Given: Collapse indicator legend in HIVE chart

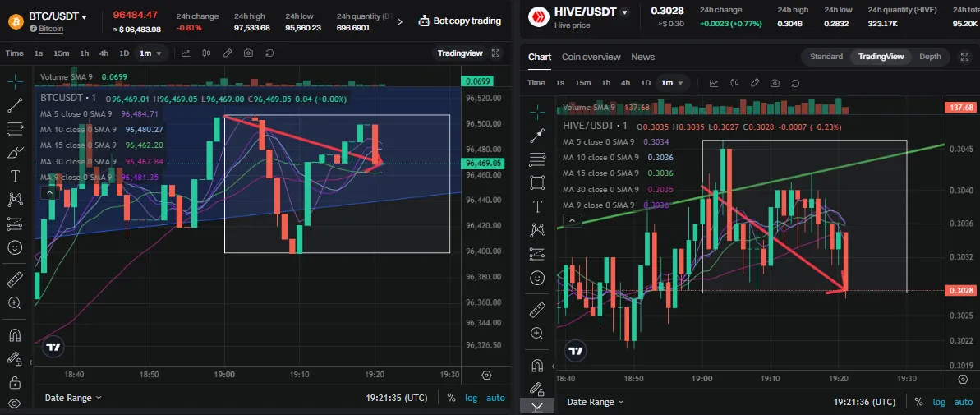Looking at the screenshot, I should coord(573,220).
